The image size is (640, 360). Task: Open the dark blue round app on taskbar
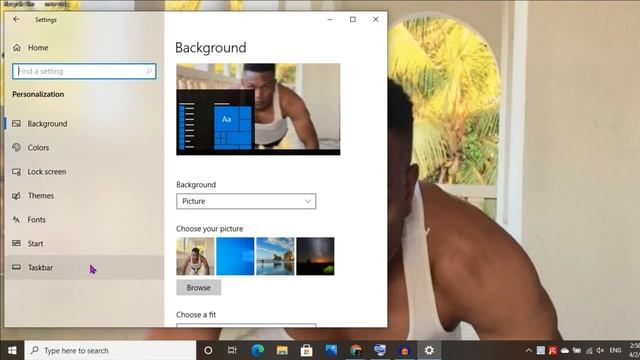pos(404,350)
